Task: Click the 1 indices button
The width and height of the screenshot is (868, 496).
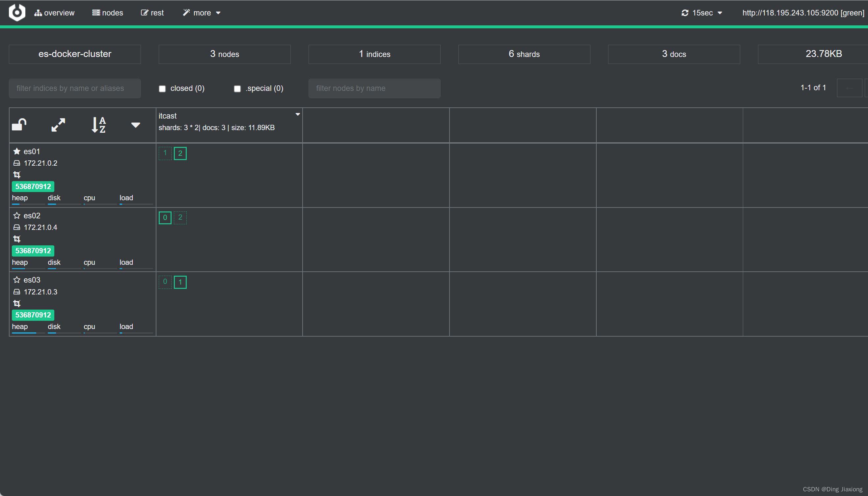Action: click(x=374, y=54)
